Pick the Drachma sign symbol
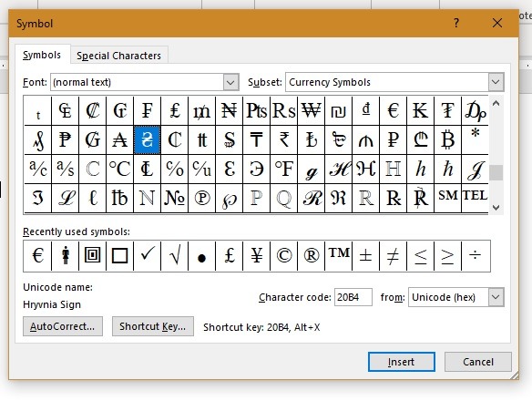This screenshot has width=532, height=401. tap(475, 110)
